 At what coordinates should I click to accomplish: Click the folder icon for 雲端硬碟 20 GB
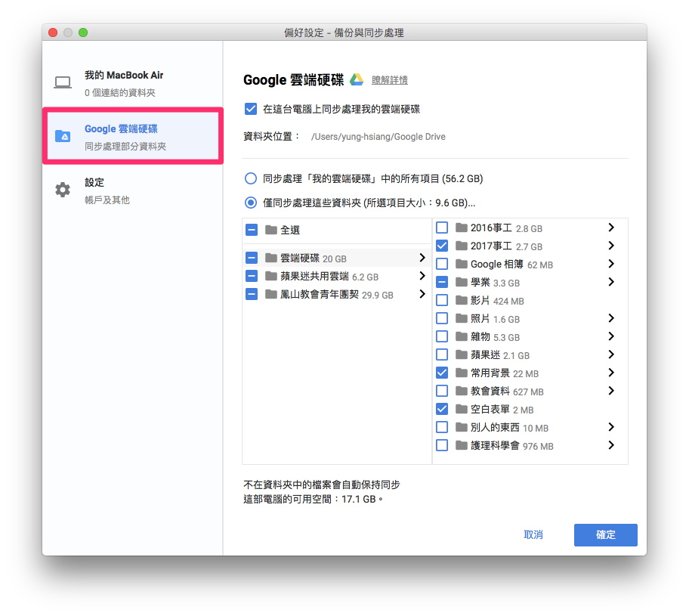pyautogui.click(x=271, y=258)
